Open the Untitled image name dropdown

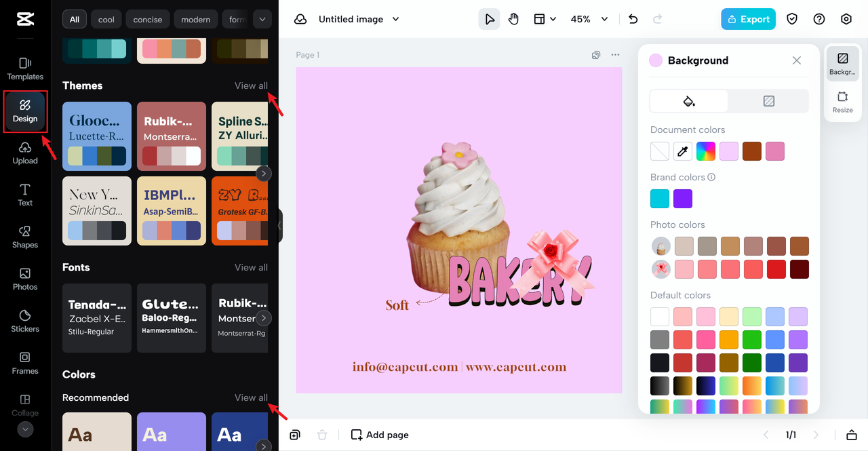pyautogui.click(x=359, y=19)
